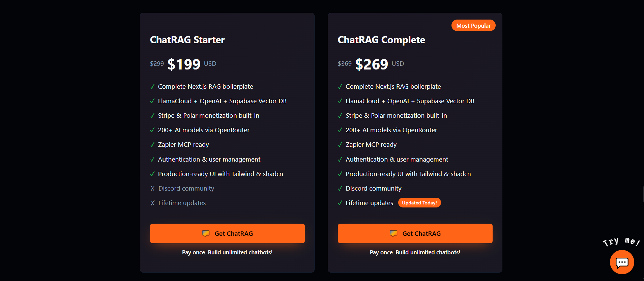This screenshot has width=644, height=281.
Task: Select the Get ChatRAG button for Complete plan
Action: pyautogui.click(x=415, y=233)
